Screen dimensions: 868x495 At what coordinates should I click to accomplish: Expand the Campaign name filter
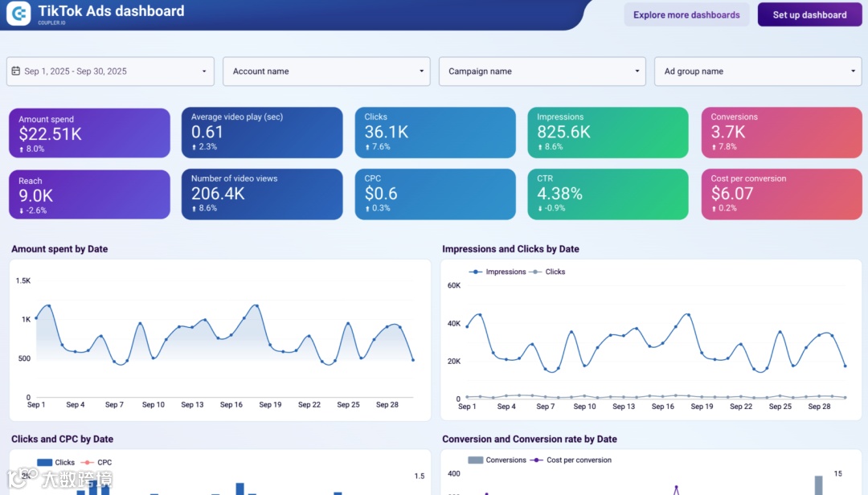(542, 72)
